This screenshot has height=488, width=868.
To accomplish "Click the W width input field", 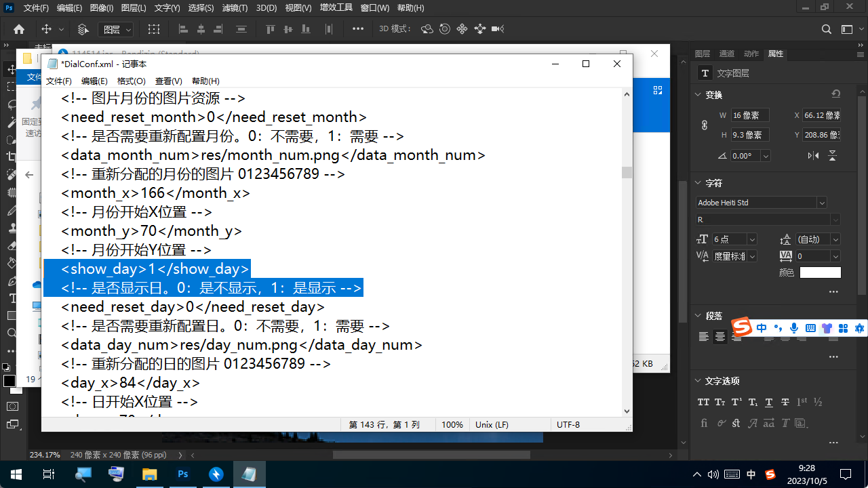I will [750, 116].
